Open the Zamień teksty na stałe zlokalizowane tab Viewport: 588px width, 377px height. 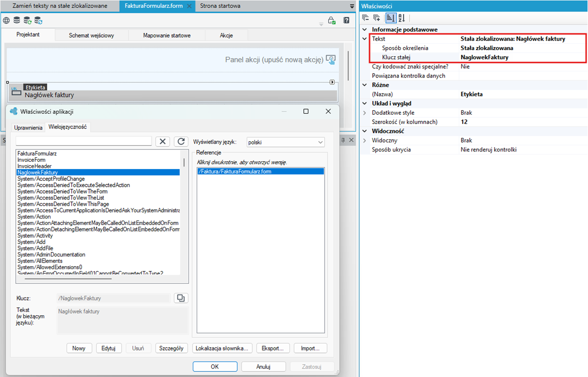click(60, 6)
